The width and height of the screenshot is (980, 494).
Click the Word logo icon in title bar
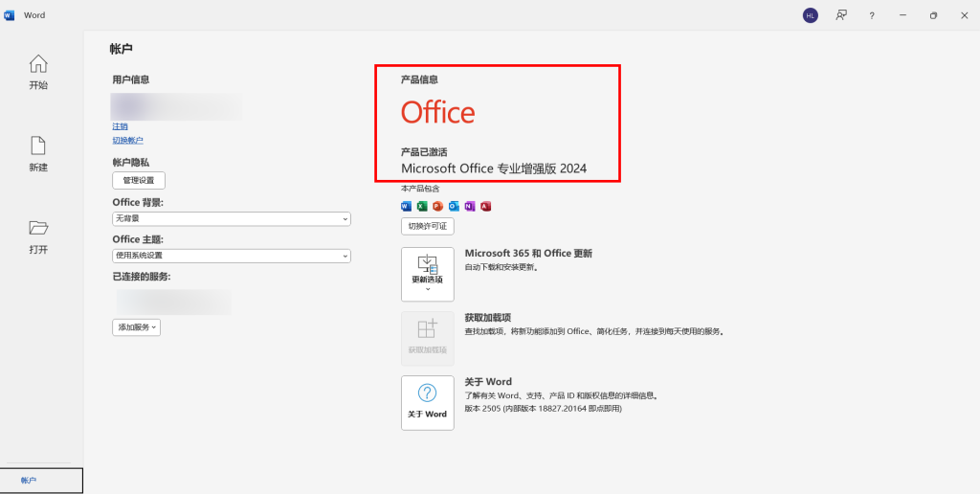9,15
